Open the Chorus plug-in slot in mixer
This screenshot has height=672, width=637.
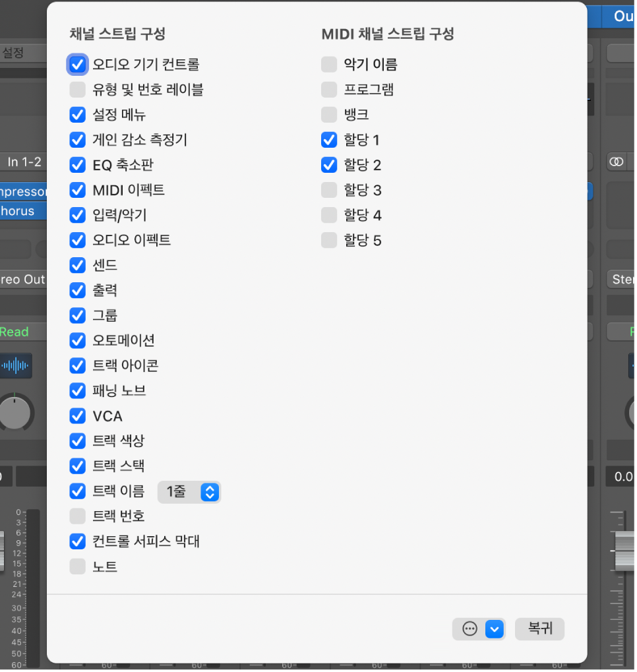[24, 211]
